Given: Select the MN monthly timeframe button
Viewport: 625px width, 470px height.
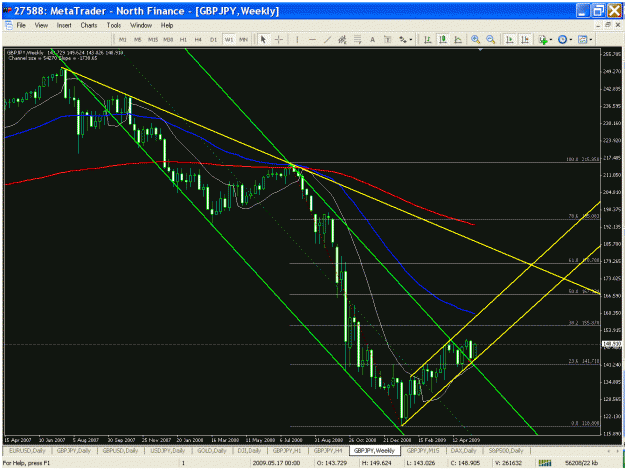Looking at the screenshot, I should click(243, 39).
